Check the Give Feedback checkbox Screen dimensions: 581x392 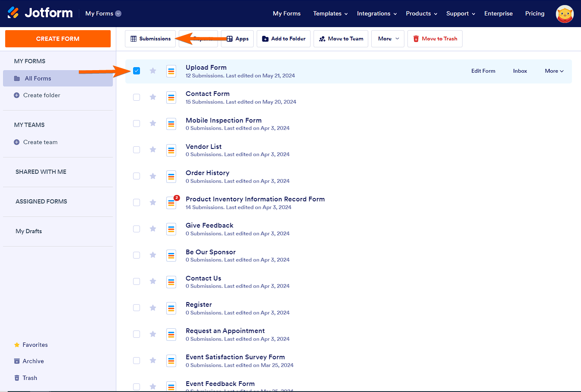137,229
